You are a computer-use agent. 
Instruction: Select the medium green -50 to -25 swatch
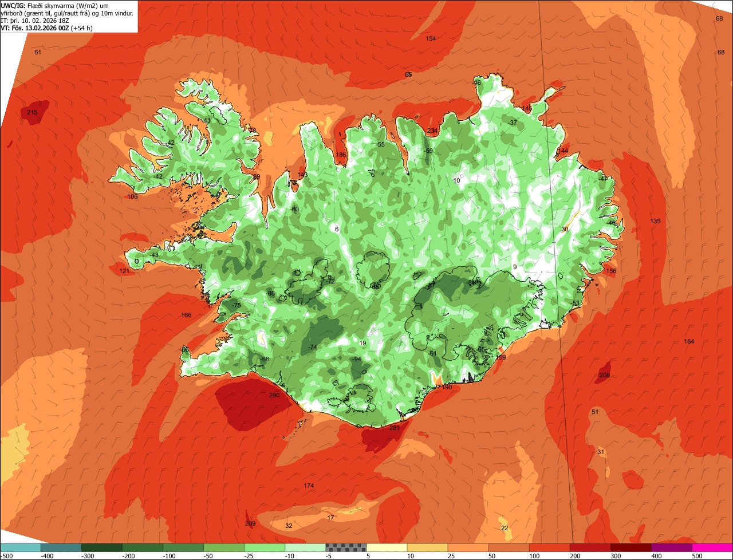coord(224,547)
